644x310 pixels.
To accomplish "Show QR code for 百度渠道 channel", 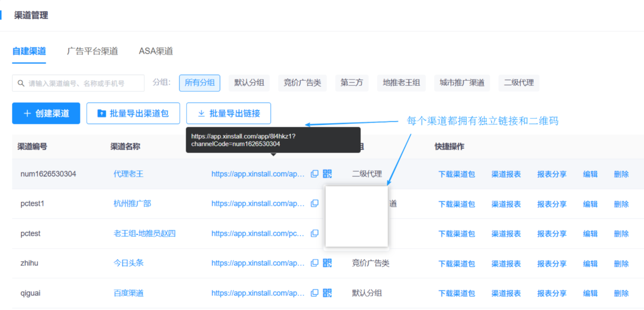I will tap(327, 293).
